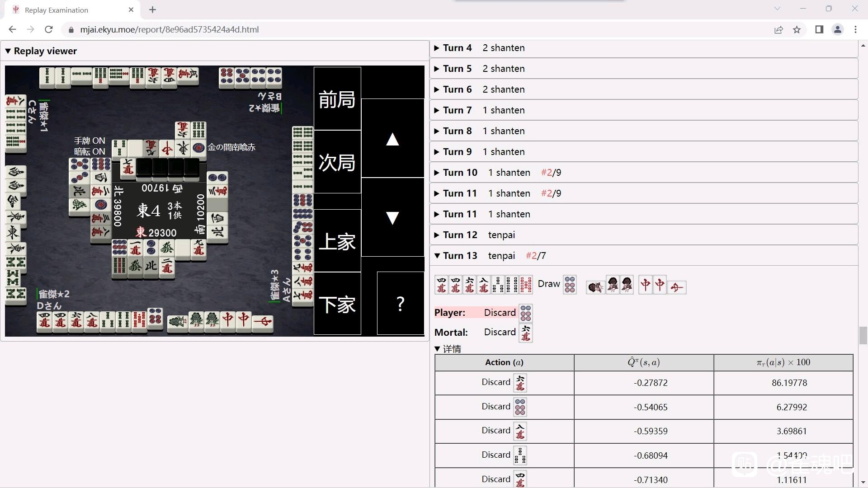Image resolution: width=868 pixels, height=488 pixels.
Task: Switch view to 上家 player
Action: 337,241
